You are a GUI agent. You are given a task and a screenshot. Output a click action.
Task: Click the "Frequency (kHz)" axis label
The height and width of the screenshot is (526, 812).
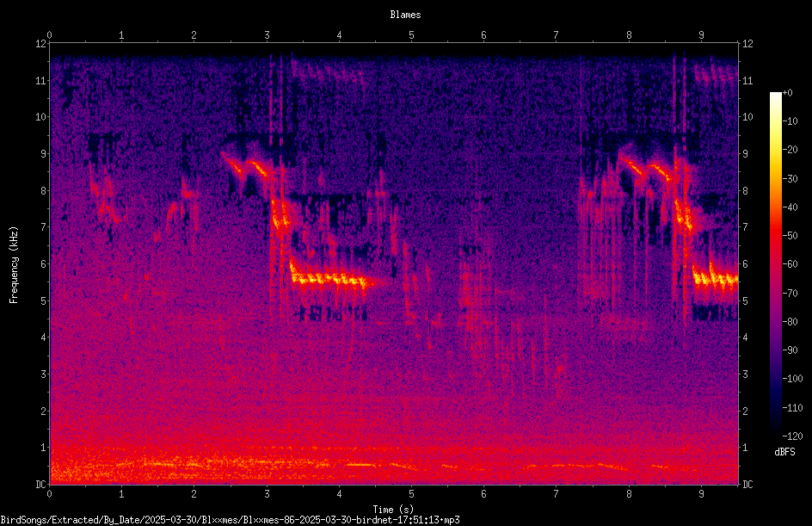[x=14, y=265]
